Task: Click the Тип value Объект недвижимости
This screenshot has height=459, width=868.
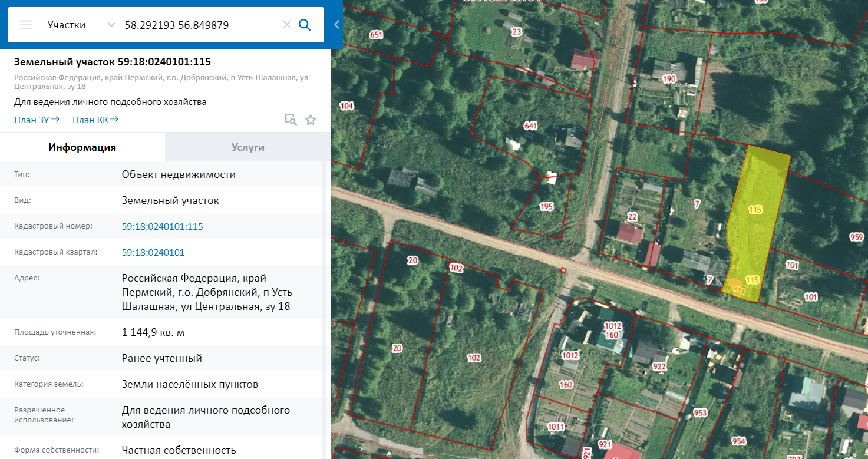Action: coord(179,174)
